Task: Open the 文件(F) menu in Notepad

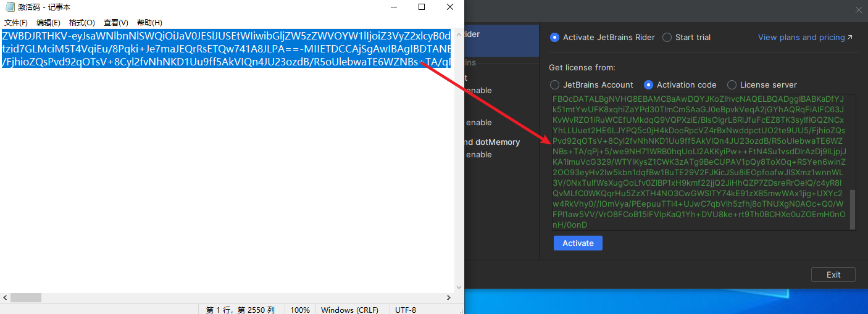Action: click(15, 23)
